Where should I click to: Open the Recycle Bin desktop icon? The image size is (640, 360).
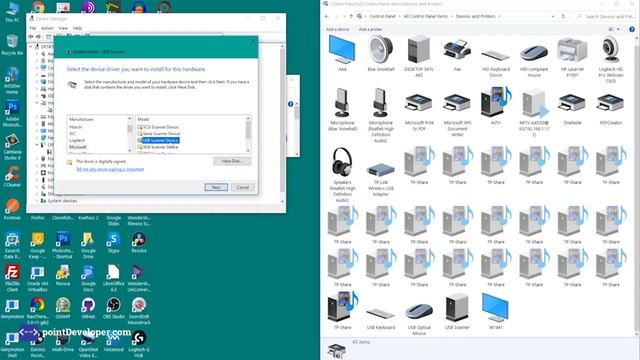pyautogui.click(x=12, y=45)
